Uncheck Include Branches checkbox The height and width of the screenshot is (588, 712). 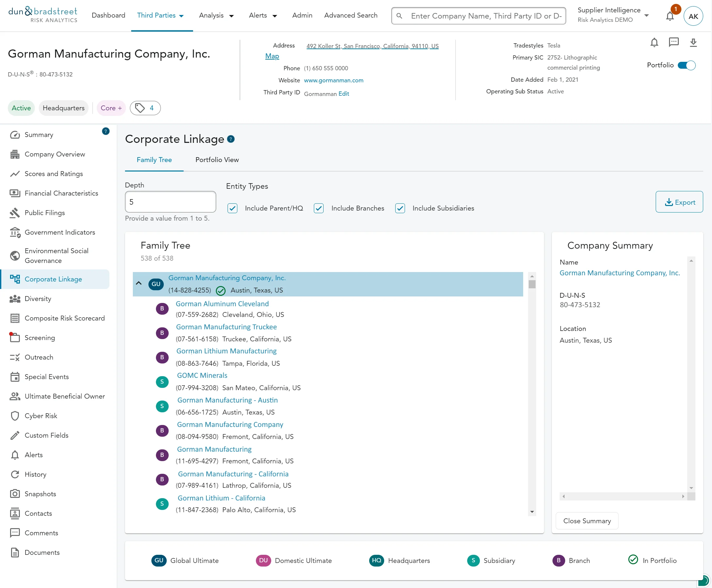[318, 208]
